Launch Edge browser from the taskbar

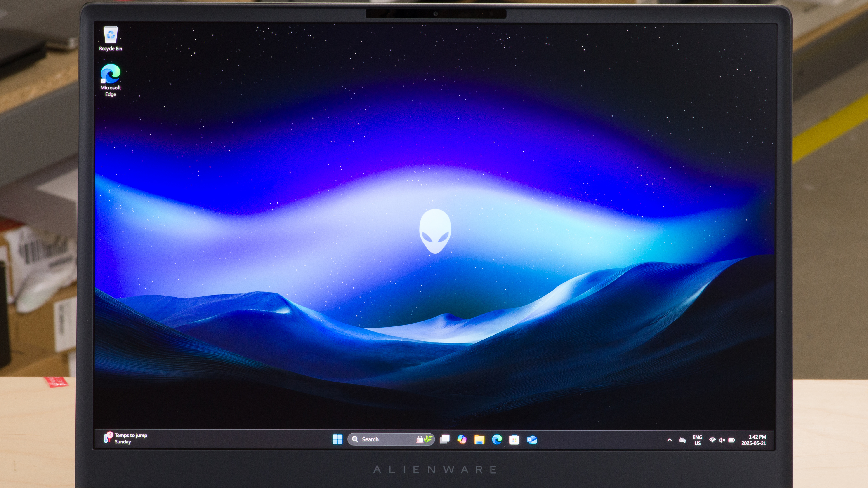pos(497,439)
